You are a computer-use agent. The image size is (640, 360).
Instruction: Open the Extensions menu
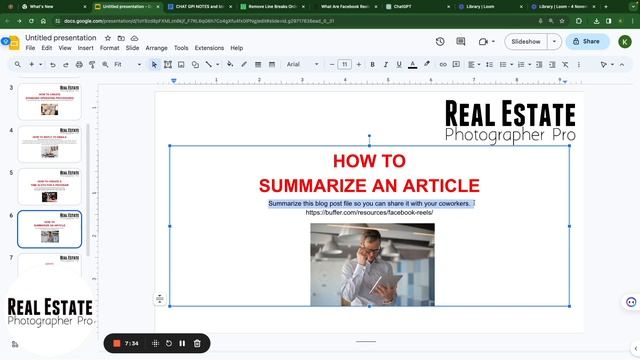click(209, 48)
